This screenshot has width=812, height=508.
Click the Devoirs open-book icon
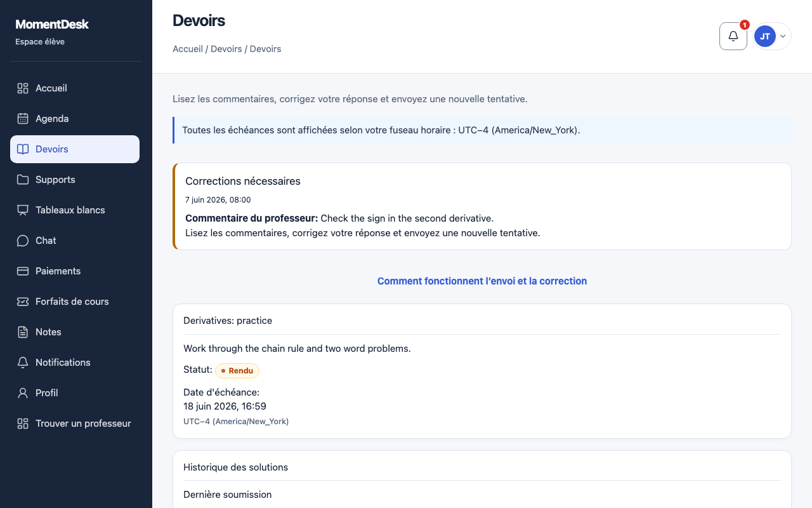click(x=23, y=149)
